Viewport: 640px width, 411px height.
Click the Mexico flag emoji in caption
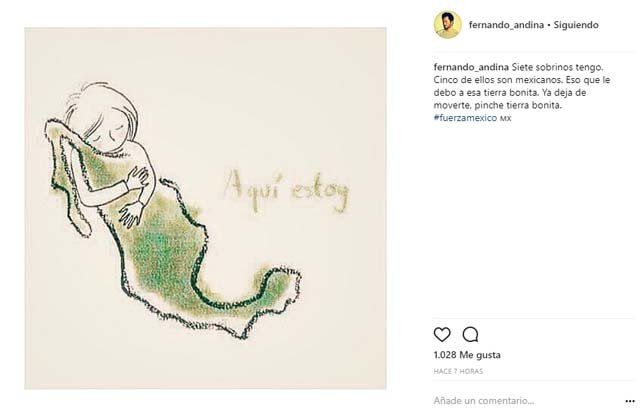tap(505, 118)
